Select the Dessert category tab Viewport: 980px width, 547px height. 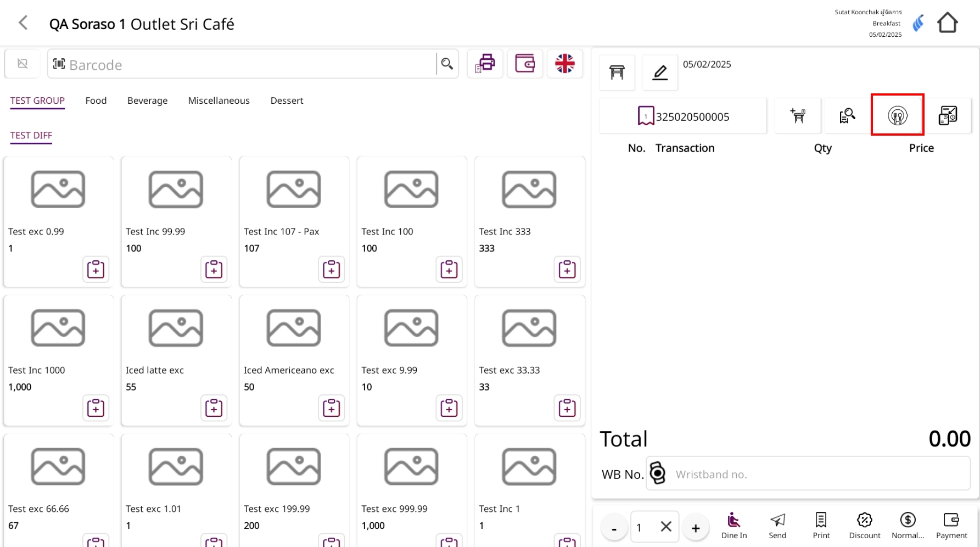click(x=287, y=101)
